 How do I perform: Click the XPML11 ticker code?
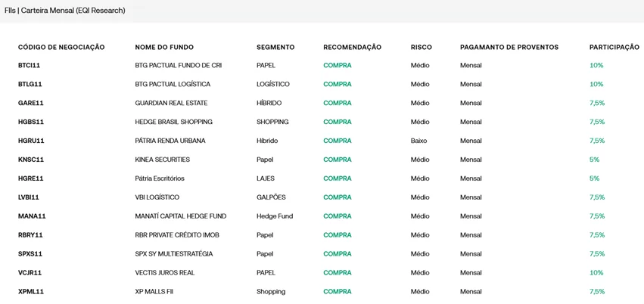click(x=31, y=292)
